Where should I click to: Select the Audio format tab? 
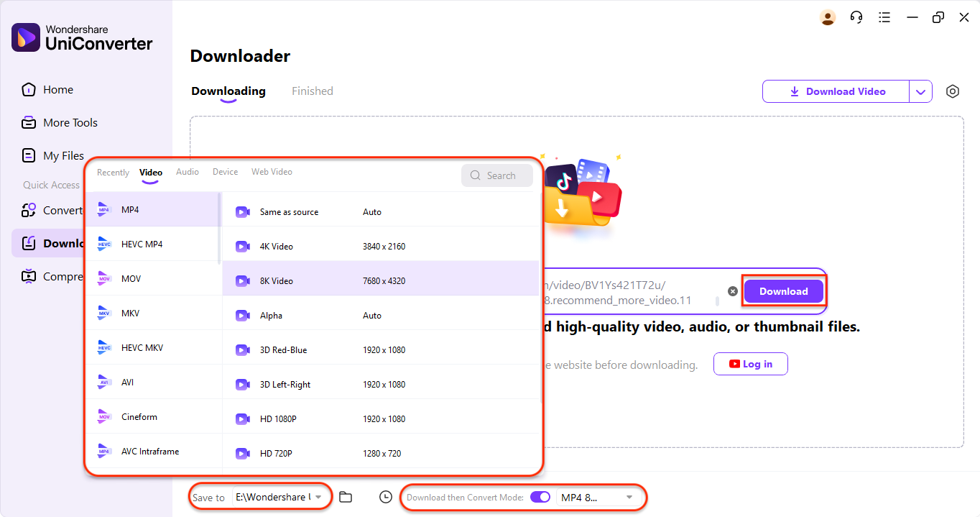188,172
